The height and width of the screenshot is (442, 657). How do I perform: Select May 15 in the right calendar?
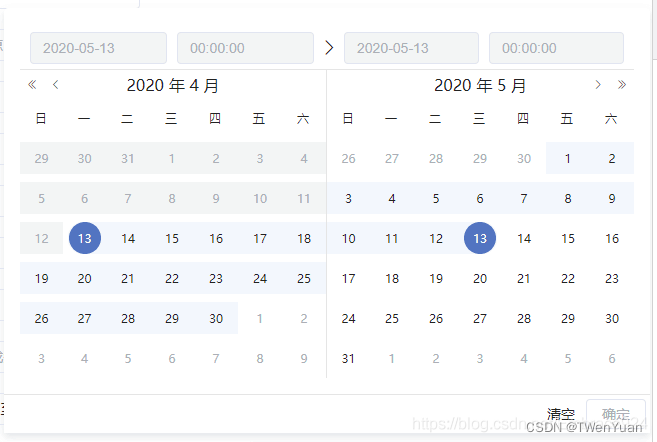pos(568,238)
